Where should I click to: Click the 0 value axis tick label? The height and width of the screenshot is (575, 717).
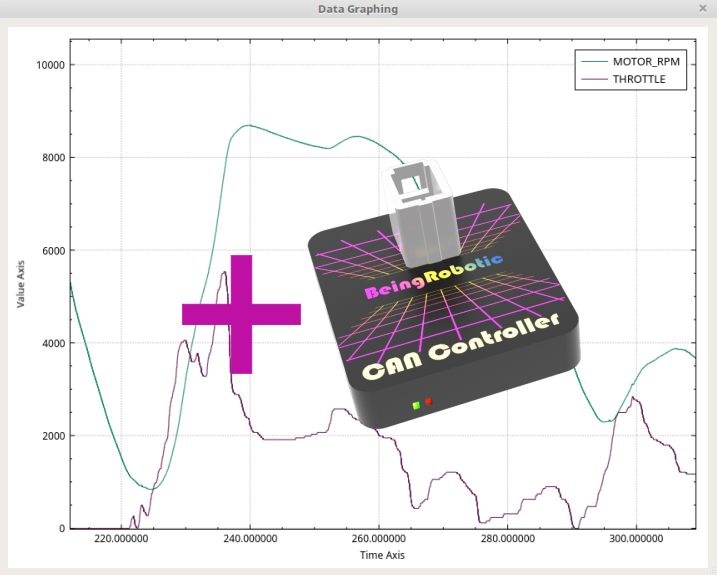tap(62, 528)
